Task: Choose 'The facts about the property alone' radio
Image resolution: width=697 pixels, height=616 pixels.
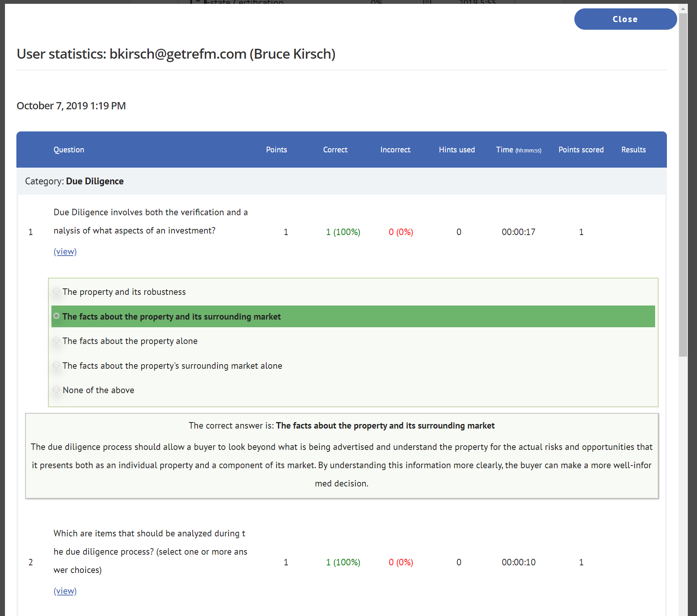Action: pos(56,341)
